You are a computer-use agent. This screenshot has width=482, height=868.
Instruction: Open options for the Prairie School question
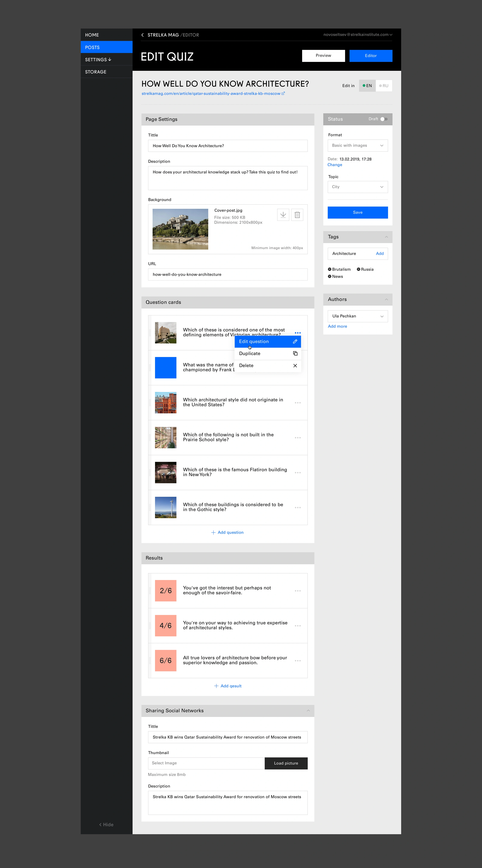tap(298, 438)
